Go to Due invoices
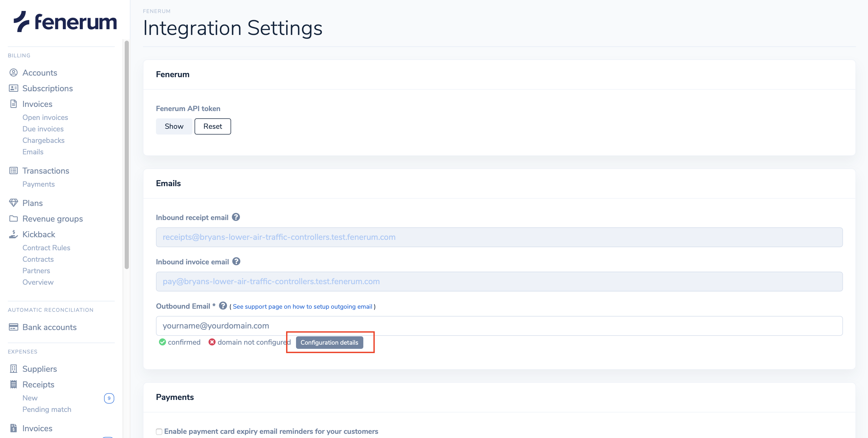This screenshot has width=868, height=438. pos(43,129)
